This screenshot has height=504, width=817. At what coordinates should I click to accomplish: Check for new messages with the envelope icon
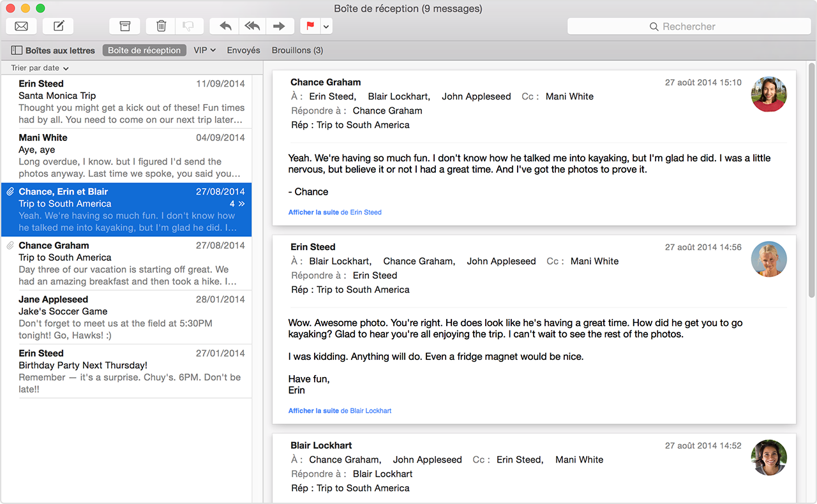[x=21, y=26]
